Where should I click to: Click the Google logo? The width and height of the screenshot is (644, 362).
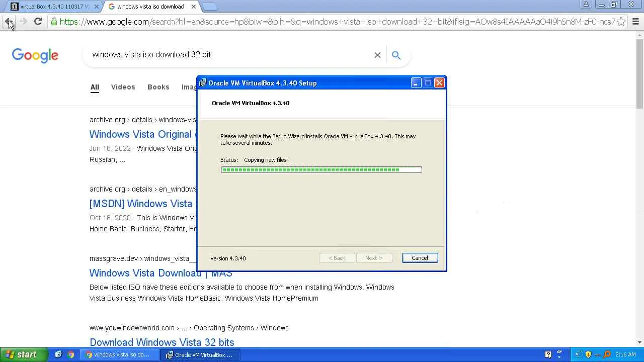click(35, 55)
